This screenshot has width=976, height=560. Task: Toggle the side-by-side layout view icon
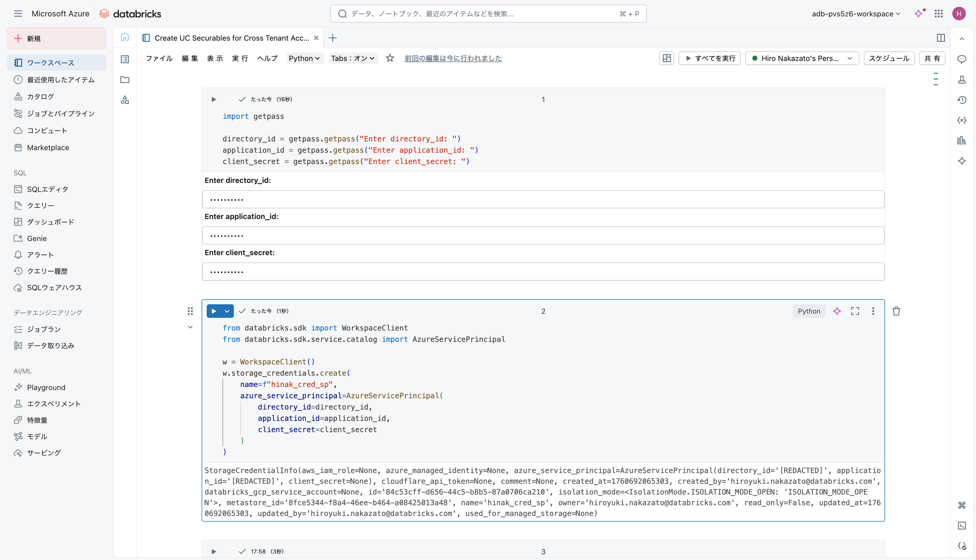pyautogui.click(x=941, y=38)
